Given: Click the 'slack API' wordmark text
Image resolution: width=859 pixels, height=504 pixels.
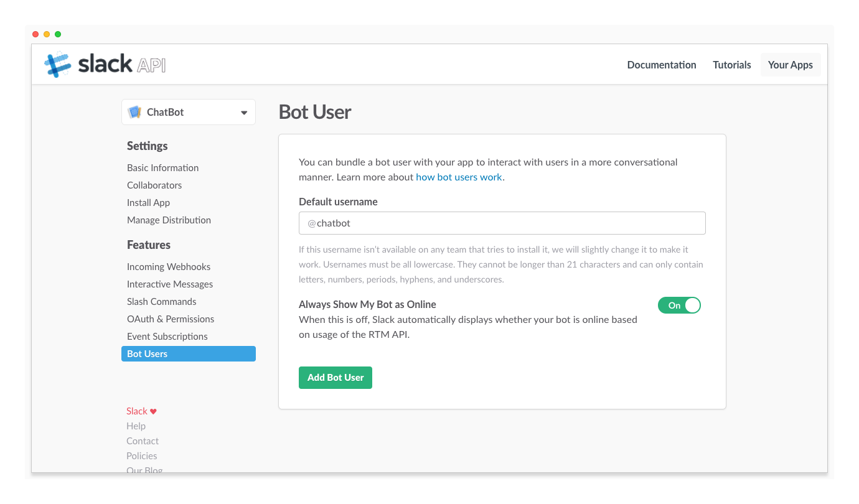Looking at the screenshot, I should pyautogui.click(x=121, y=64).
